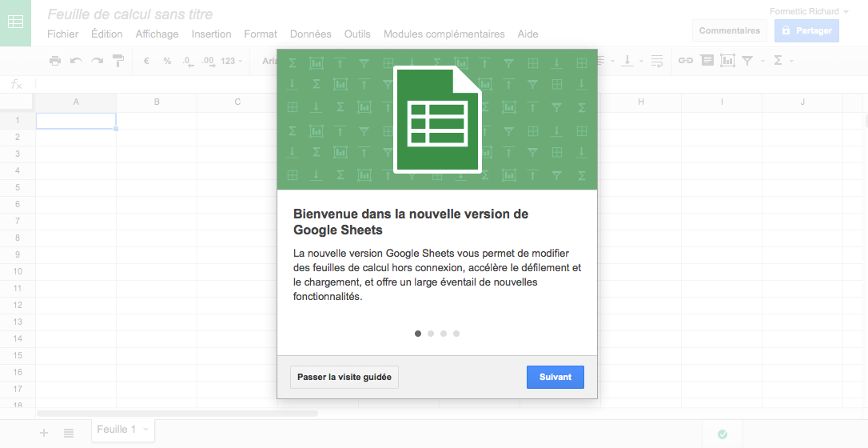
Task: Click the Insert comment icon
Action: 707,61
